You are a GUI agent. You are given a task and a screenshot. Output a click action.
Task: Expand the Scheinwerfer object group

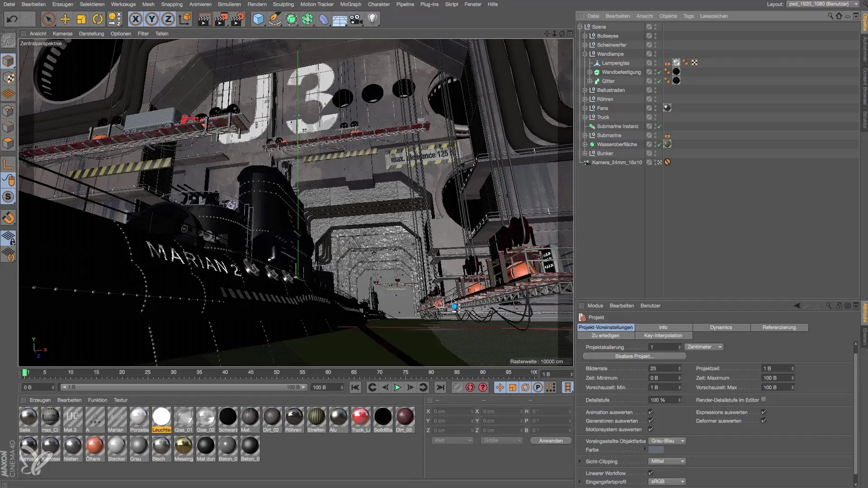[x=585, y=45]
